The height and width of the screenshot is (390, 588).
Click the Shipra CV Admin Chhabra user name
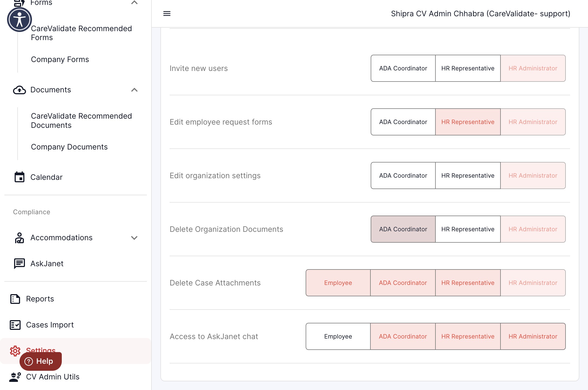[480, 14]
